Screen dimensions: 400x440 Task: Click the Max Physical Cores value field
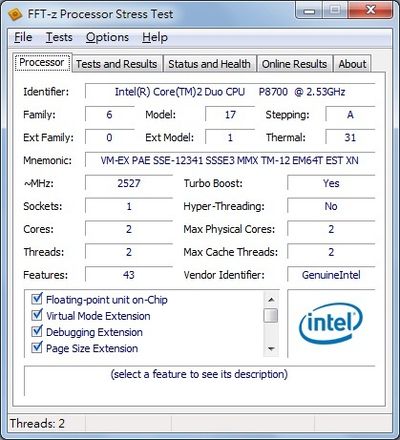click(x=331, y=229)
